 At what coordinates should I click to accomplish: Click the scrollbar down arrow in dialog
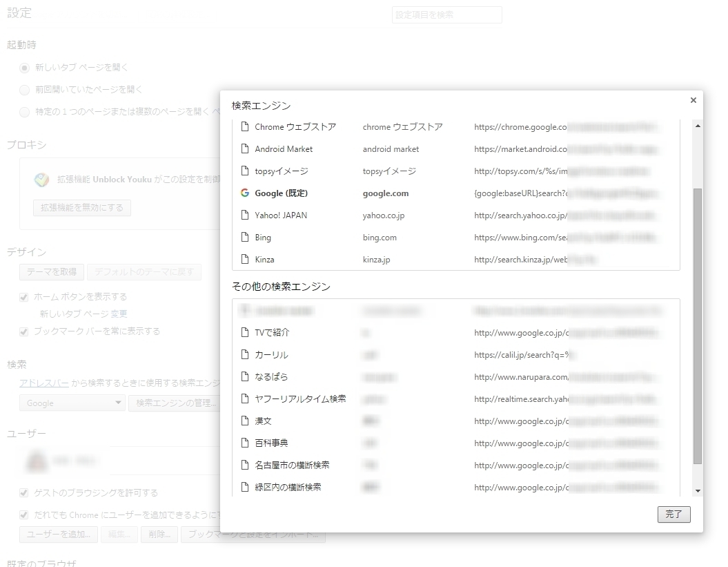coord(698,491)
